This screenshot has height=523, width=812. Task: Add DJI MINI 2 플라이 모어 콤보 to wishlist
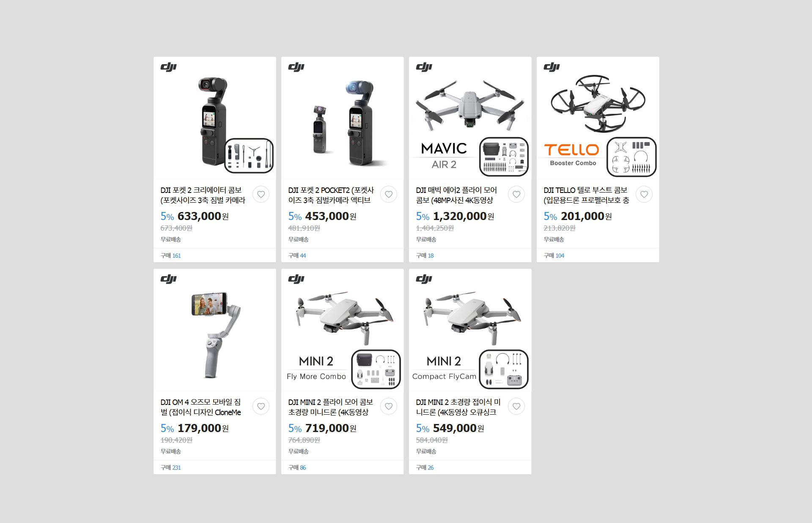point(389,406)
